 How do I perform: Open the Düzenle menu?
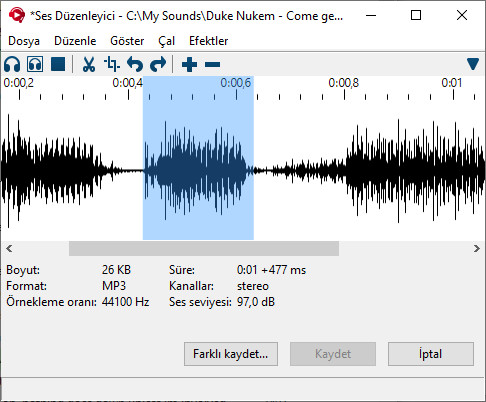coord(75,41)
